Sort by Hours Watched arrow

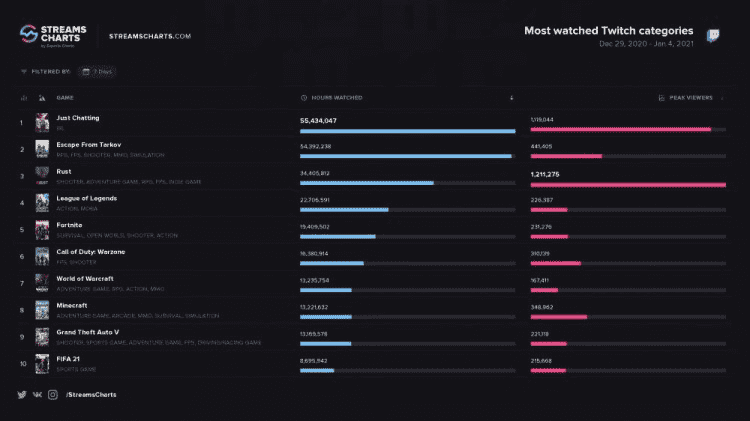(x=511, y=98)
